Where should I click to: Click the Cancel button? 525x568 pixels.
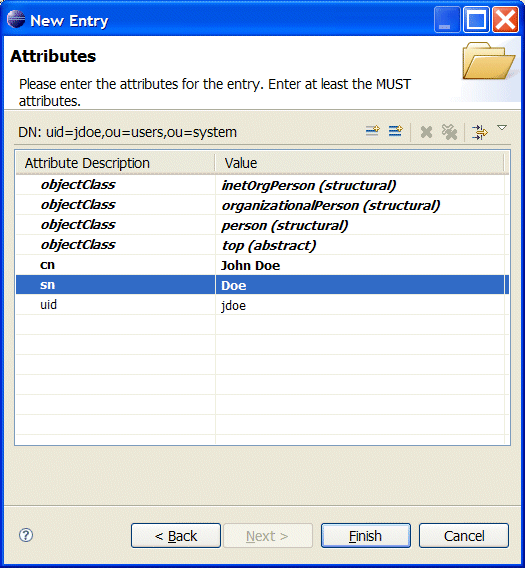[x=464, y=535]
